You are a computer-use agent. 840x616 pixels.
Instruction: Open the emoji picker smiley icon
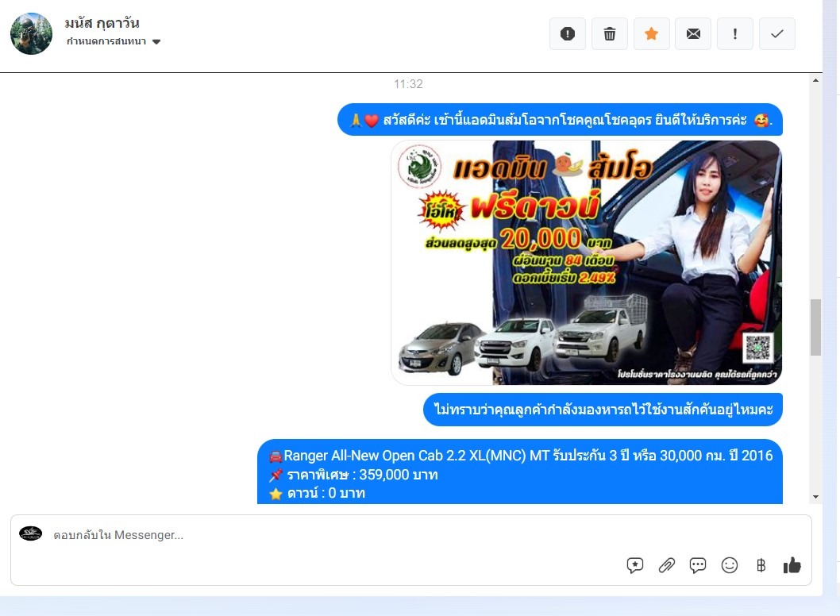pos(729,565)
